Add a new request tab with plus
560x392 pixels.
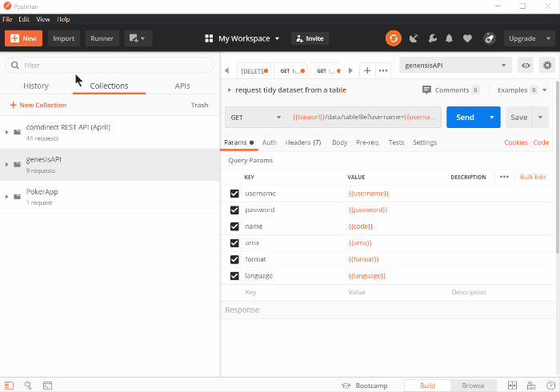[367, 70]
